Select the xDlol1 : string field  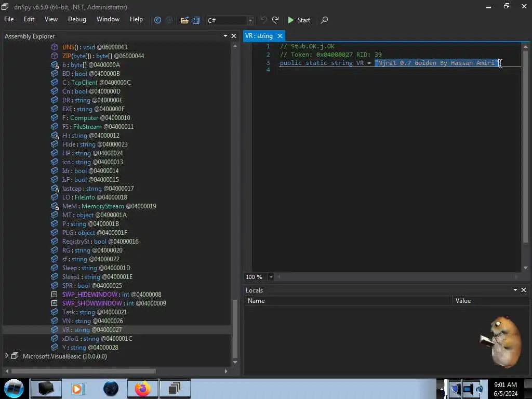tap(97, 338)
